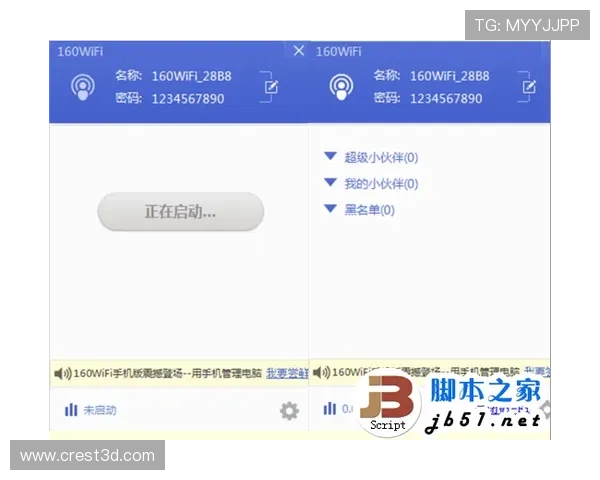This screenshot has width=600, height=480.
Task: Open settings gear in left window
Action: pyautogui.click(x=289, y=411)
